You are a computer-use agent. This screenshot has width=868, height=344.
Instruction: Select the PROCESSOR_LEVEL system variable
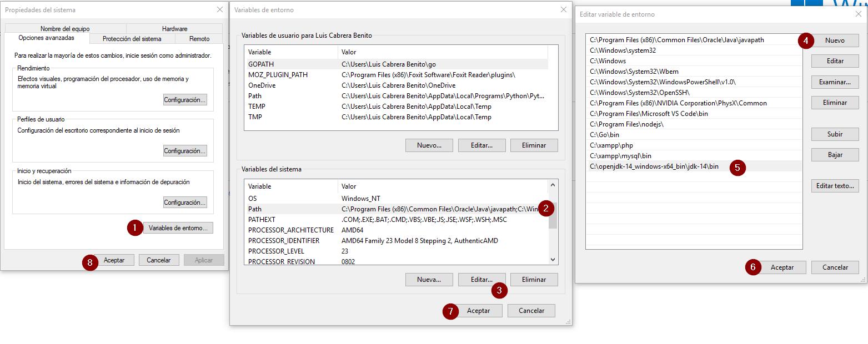396,251
